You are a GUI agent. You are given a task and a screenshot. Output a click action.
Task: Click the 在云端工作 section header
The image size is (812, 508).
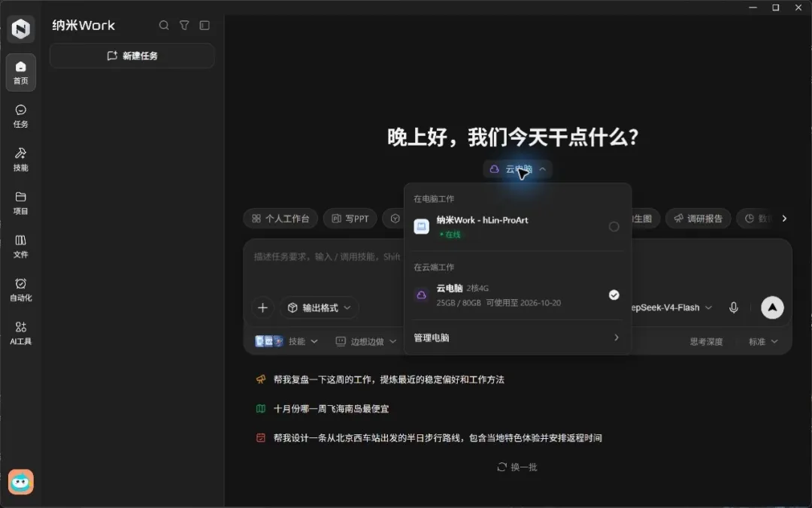[434, 268]
